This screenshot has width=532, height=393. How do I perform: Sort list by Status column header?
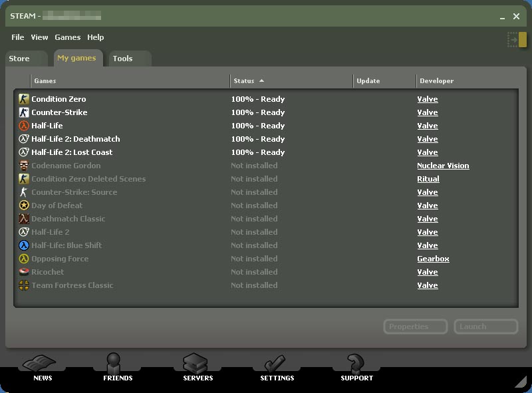(291, 80)
